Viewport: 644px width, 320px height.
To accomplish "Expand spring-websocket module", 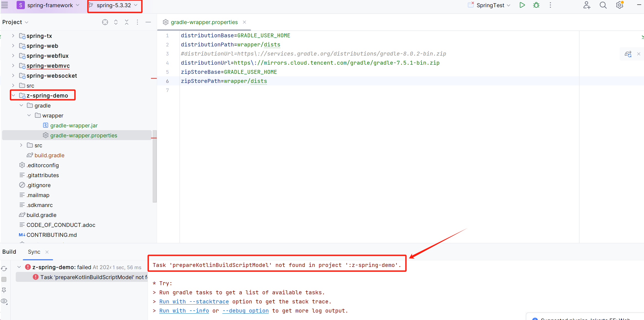I will [x=13, y=76].
